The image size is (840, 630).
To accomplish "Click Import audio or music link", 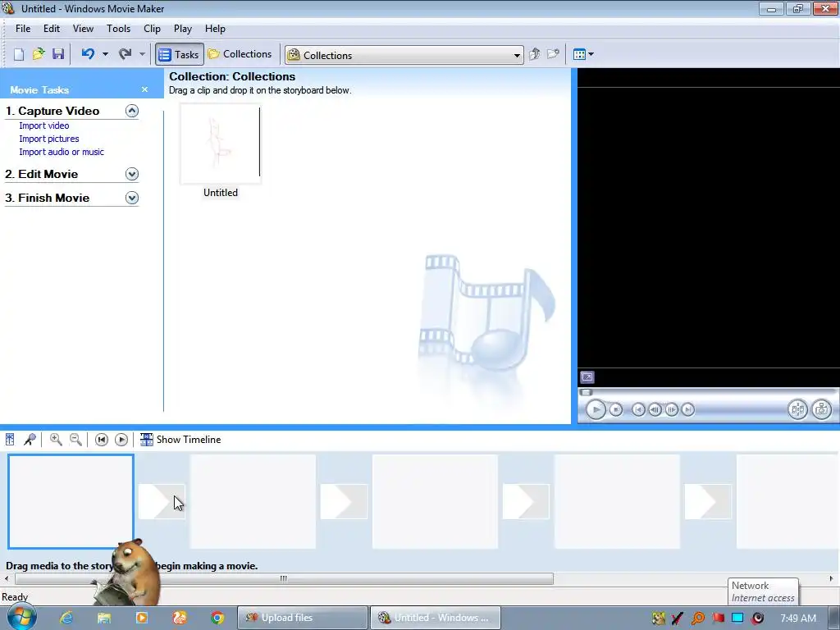I will (x=62, y=152).
